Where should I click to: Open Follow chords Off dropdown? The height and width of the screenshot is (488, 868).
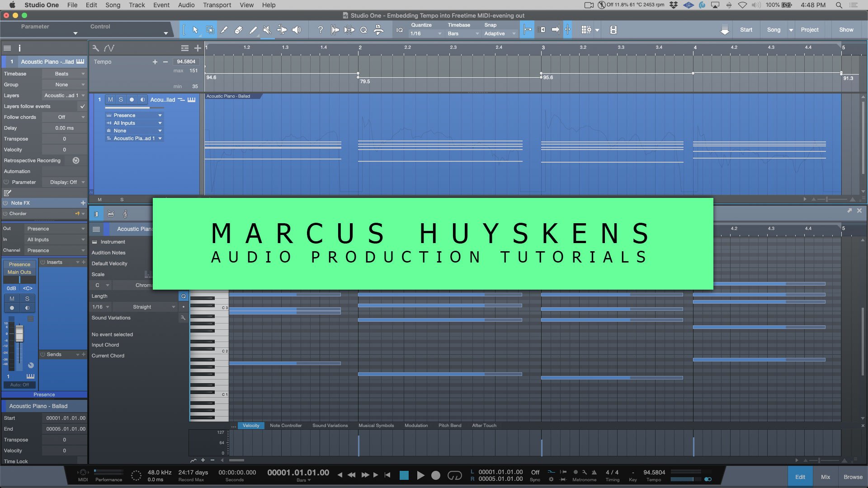tap(64, 117)
